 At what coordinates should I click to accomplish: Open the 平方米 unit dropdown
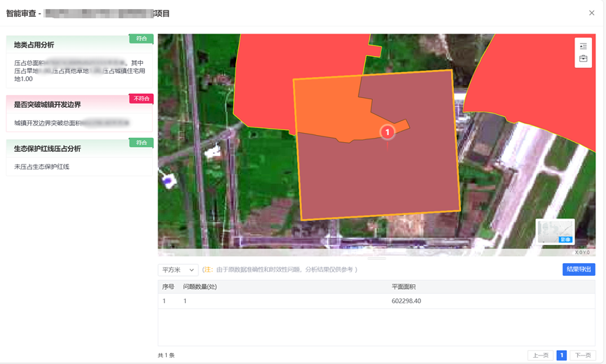[x=178, y=269]
